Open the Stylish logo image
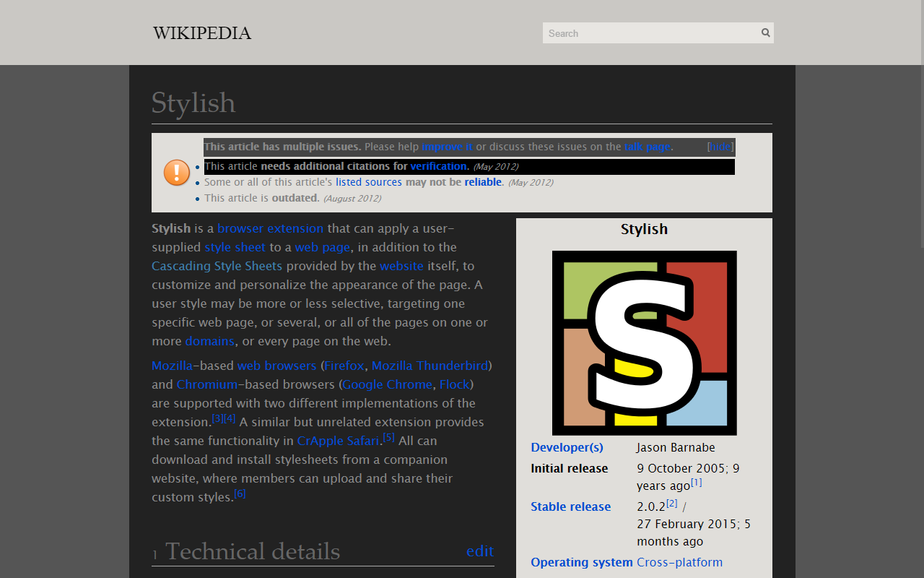The image size is (924, 578). (644, 343)
